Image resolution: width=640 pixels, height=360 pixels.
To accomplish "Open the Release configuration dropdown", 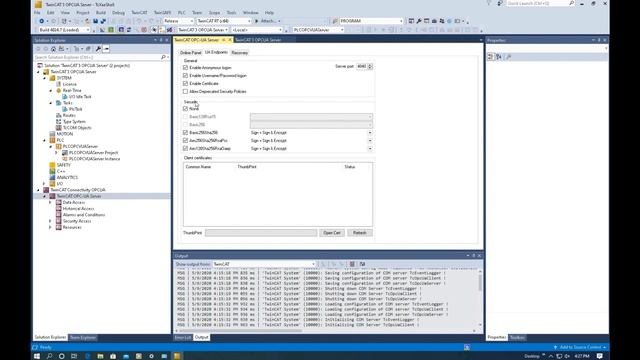I will pos(178,21).
